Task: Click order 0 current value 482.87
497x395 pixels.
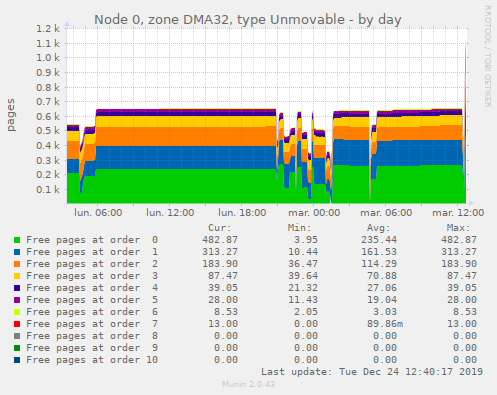Action: [220, 240]
